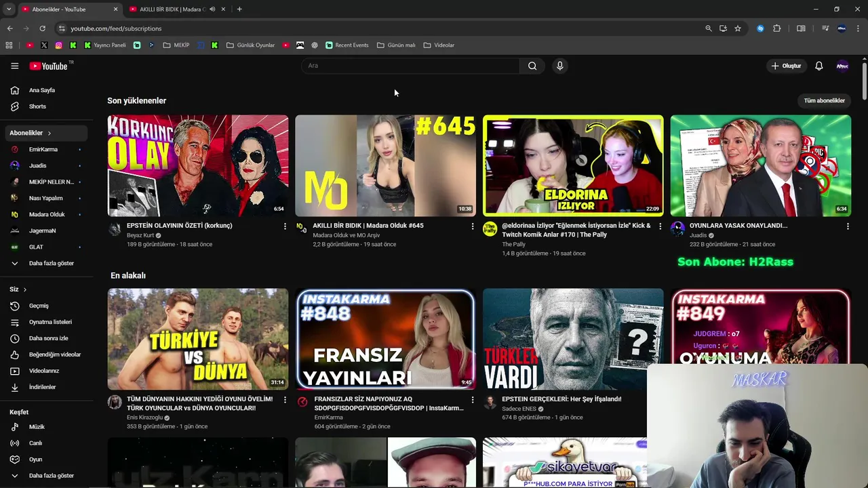Click the Oluştur create button
868x488 pixels.
pyautogui.click(x=786, y=66)
